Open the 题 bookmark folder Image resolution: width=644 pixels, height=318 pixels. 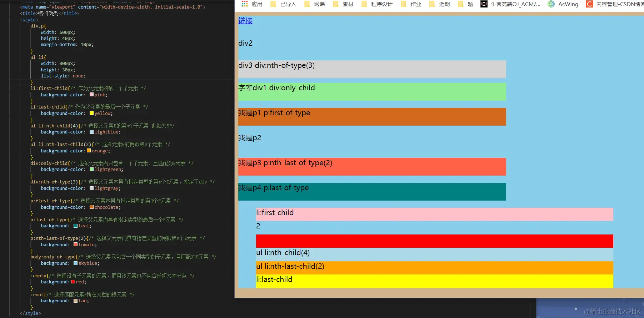465,4
